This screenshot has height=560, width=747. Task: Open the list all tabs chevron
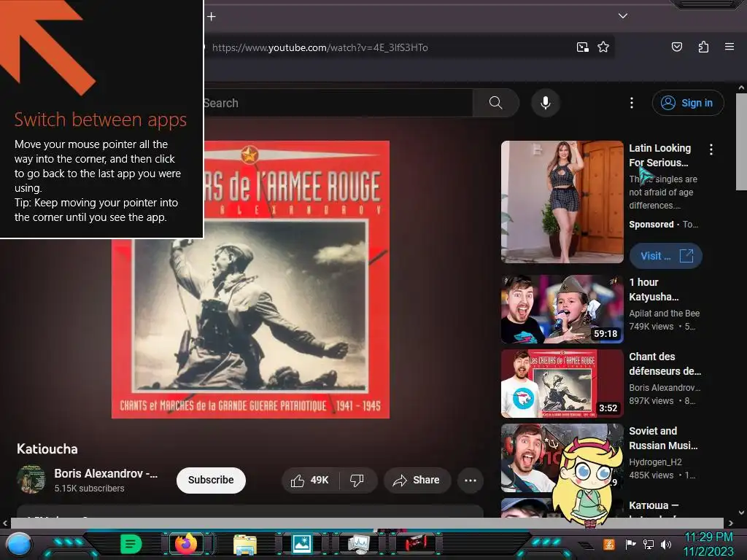pyautogui.click(x=623, y=16)
